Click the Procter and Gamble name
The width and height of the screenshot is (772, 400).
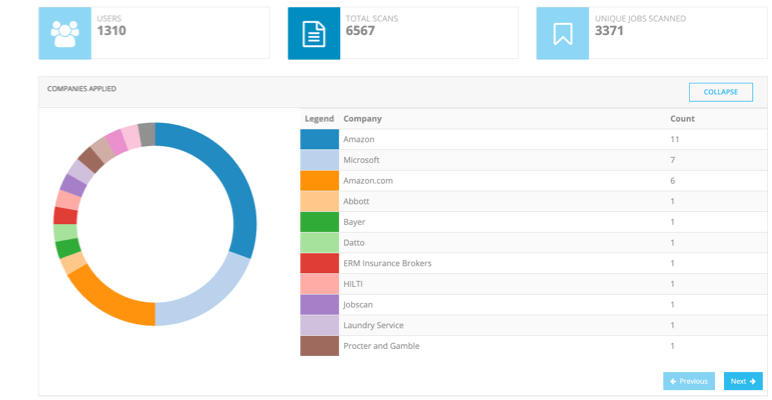[382, 346]
